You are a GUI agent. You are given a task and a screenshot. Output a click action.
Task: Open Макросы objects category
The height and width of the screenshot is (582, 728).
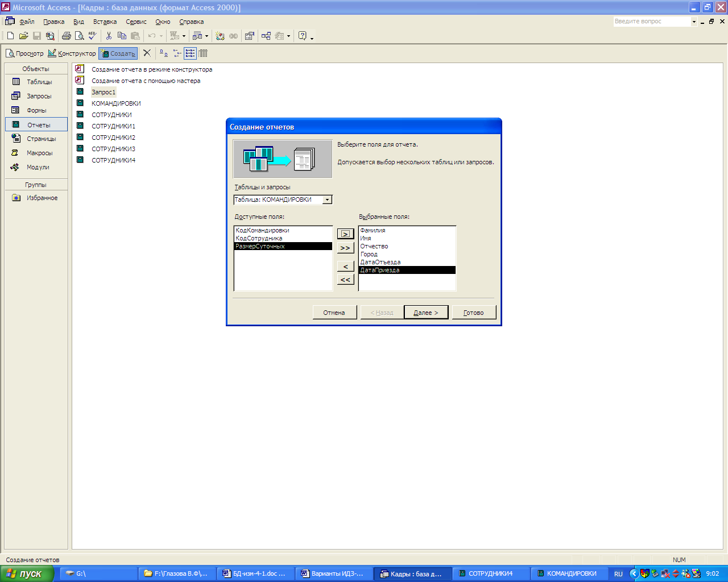[36, 153]
